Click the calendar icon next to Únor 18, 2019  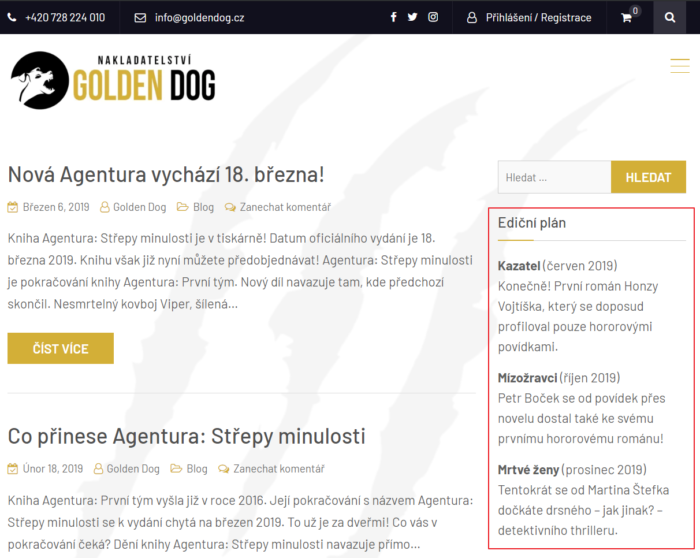(12, 469)
